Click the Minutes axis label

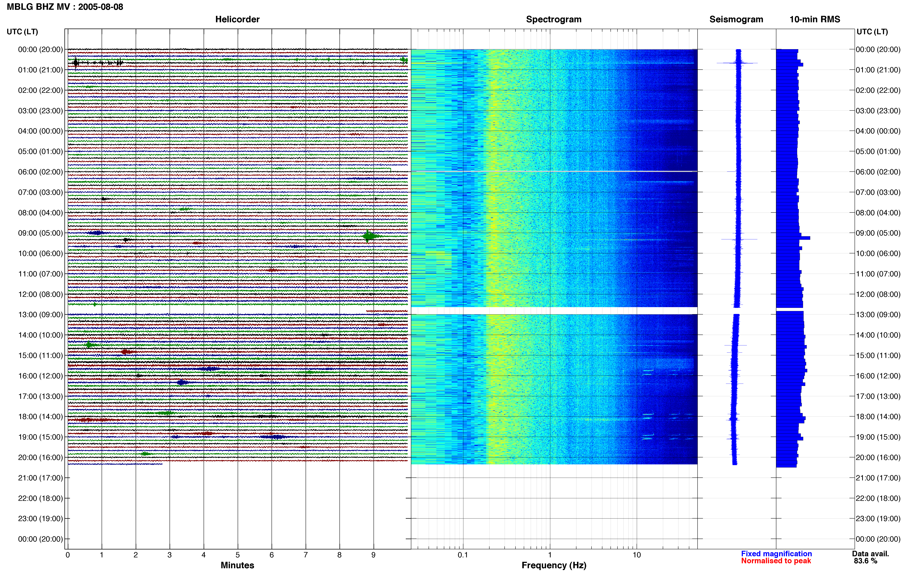(237, 565)
